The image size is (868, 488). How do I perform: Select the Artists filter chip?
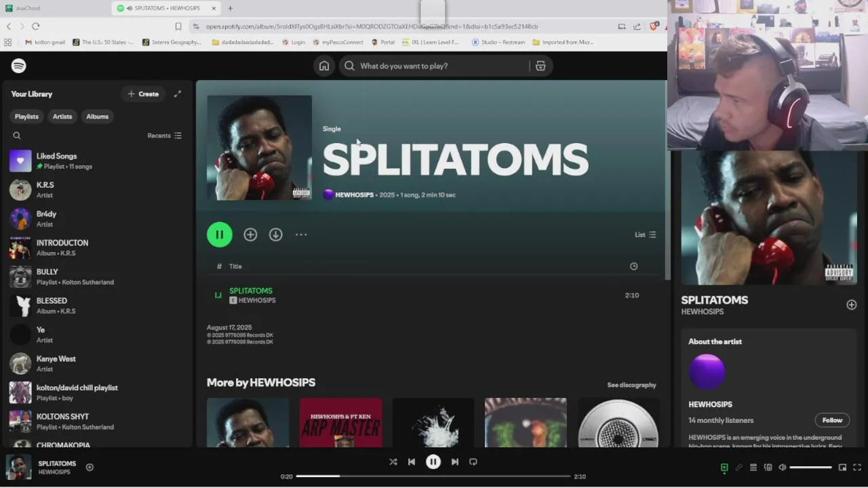[x=62, y=117]
